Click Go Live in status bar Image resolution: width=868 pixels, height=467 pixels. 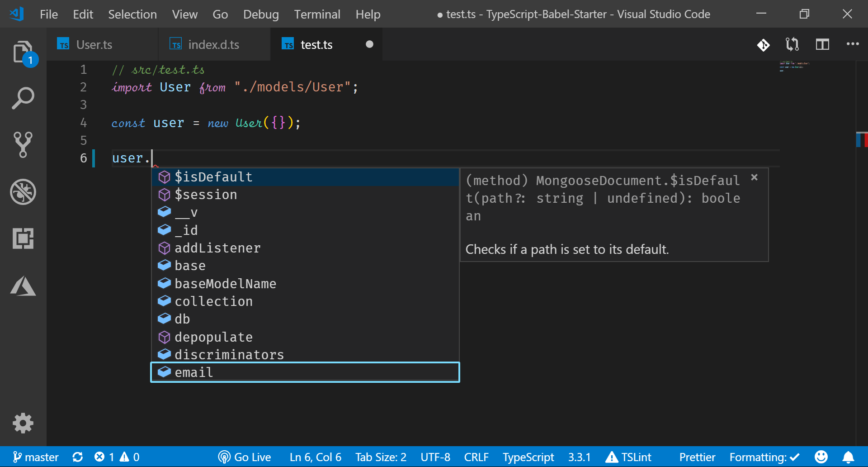pyautogui.click(x=245, y=457)
